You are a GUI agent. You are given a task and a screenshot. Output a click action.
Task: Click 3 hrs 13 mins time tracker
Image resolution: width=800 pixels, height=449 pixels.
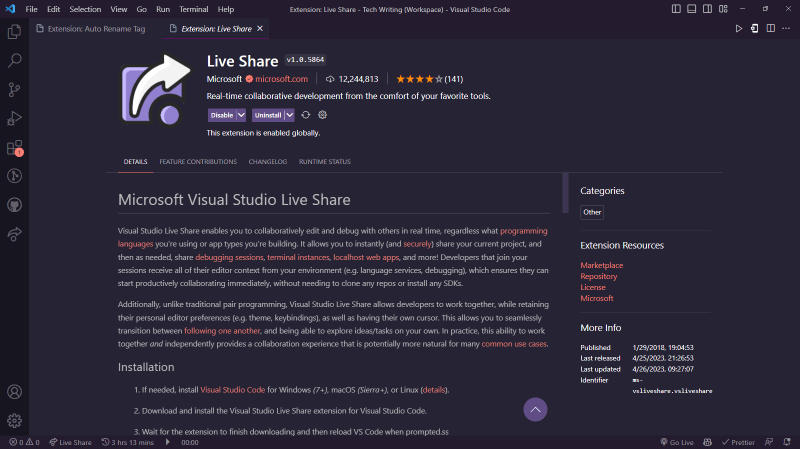coord(128,442)
